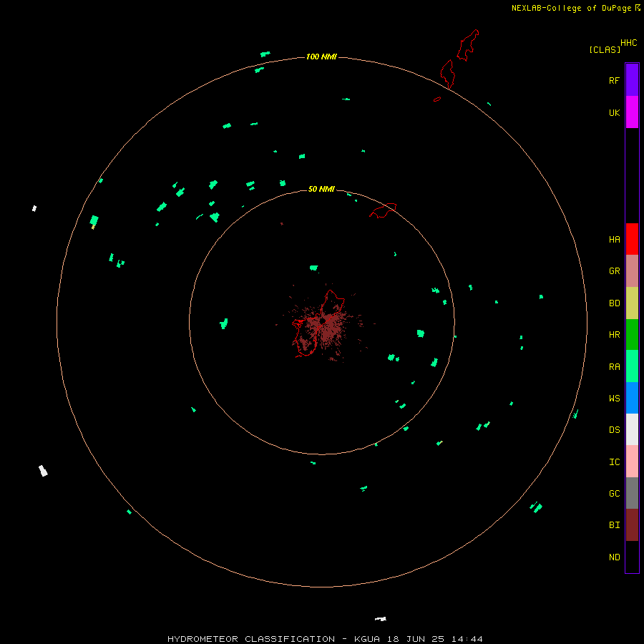Click the NEXLAB-College of DuPage text
Viewport: 644px width, 644px height.
pyautogui.click(x=571, y=8)
